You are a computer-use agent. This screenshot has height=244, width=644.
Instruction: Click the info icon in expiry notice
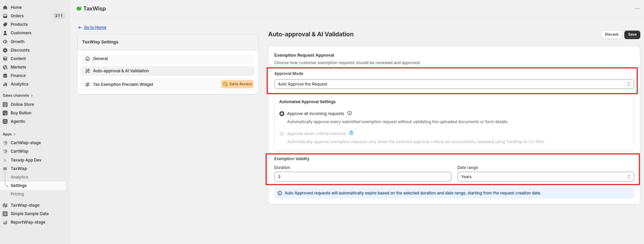pos(280,193)
